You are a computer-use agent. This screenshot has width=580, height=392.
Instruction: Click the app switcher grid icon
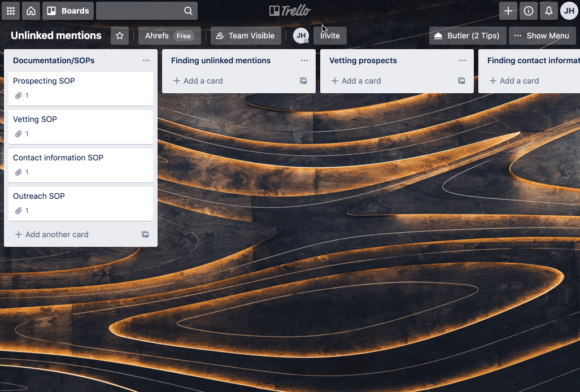[x=10, y=11]
